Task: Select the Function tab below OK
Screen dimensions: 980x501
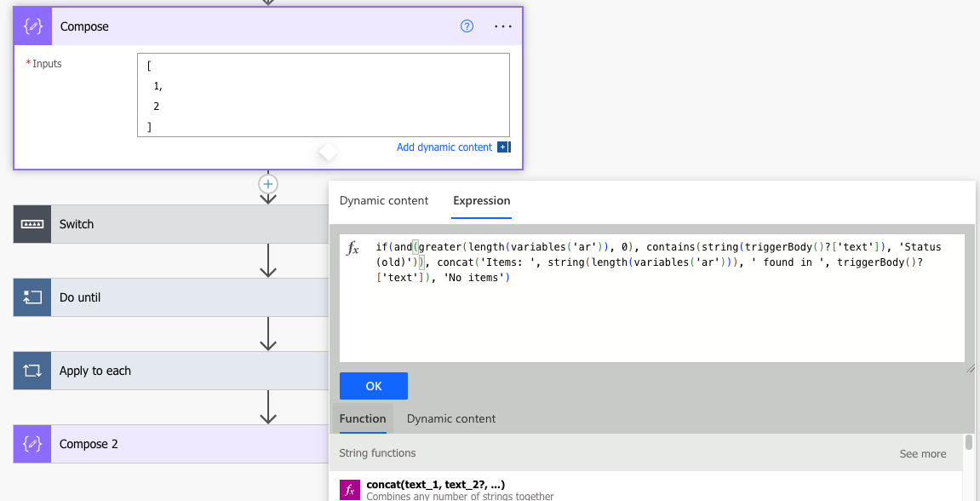Action: [363, 418]
